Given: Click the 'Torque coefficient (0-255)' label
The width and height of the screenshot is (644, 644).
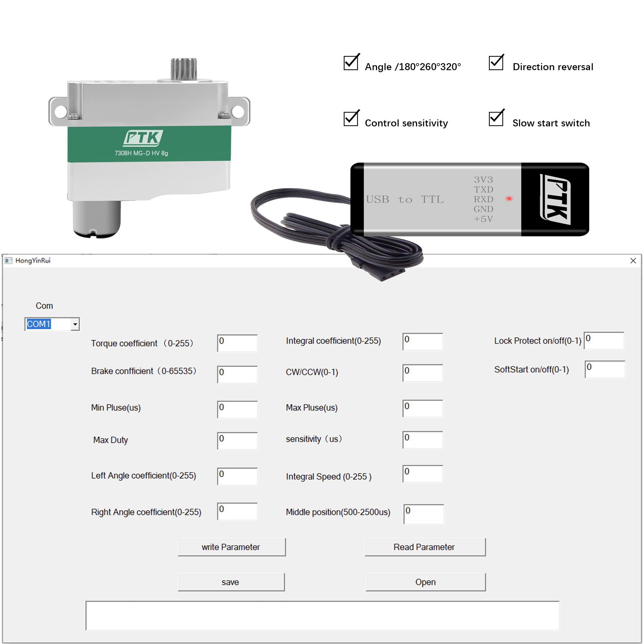Looking at the screenshot, I should pos(142,343).
